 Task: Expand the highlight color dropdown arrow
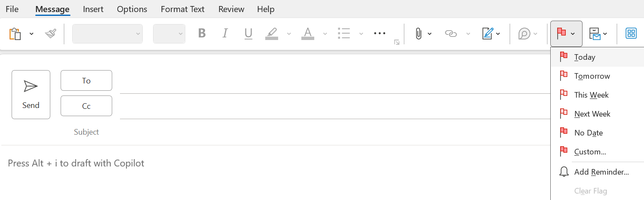pyautogui.click(x=289, y=34)
